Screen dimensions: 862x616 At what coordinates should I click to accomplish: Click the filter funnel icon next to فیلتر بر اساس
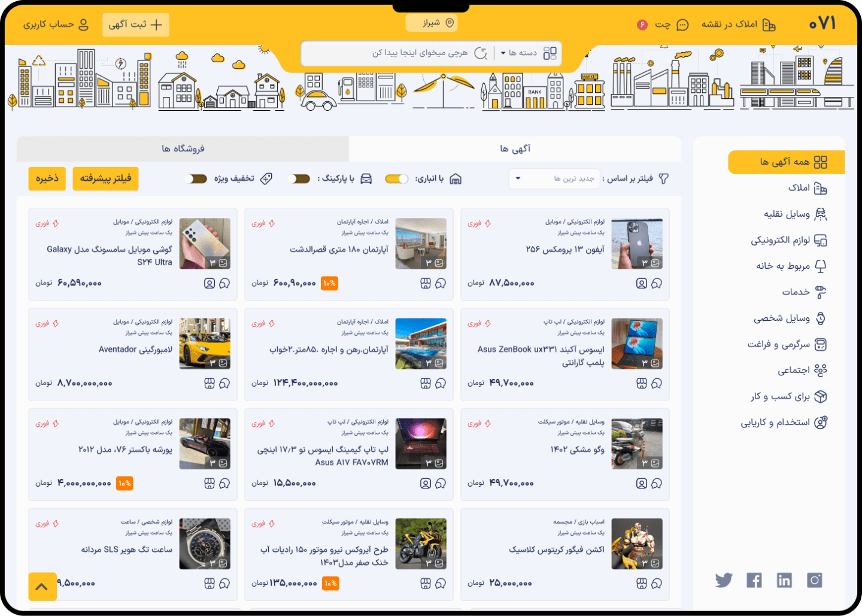click(663, 178)
